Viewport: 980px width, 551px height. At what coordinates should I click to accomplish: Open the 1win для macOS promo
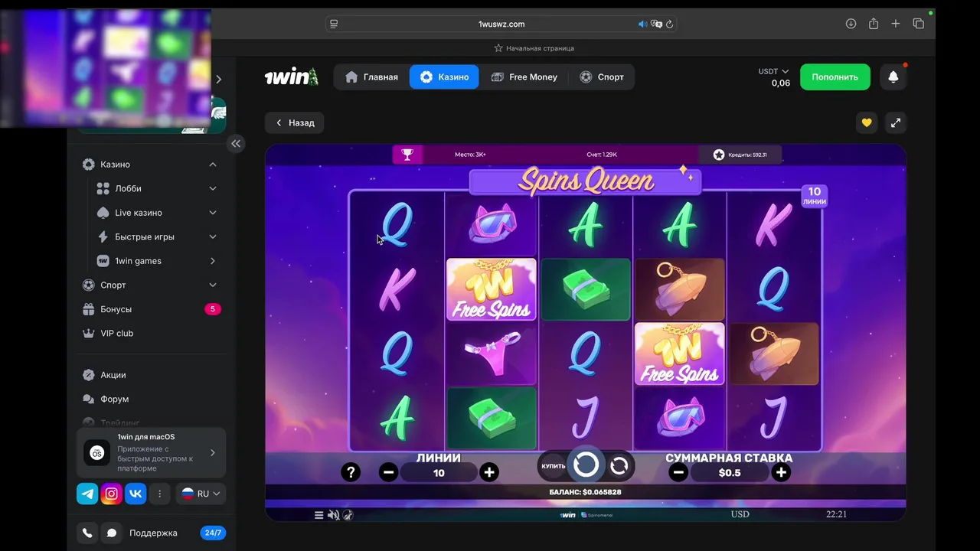pos(151,452)
